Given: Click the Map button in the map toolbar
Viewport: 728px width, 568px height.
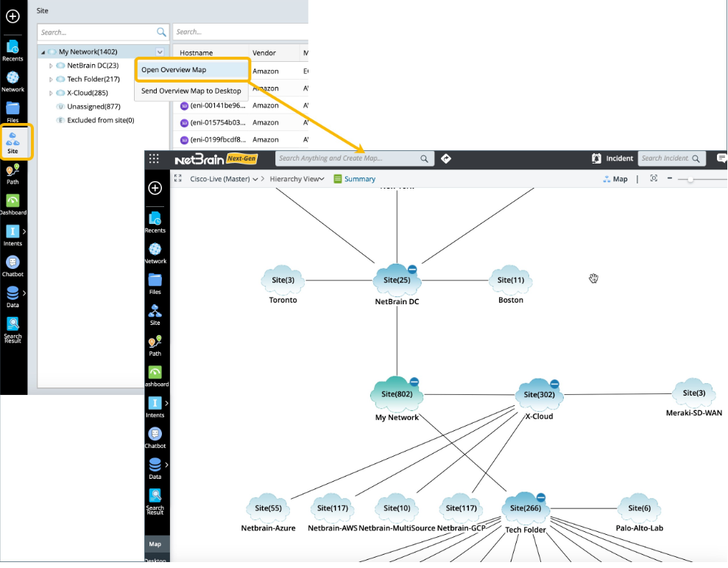Looking at the screenshot, I should coord(615,179).
